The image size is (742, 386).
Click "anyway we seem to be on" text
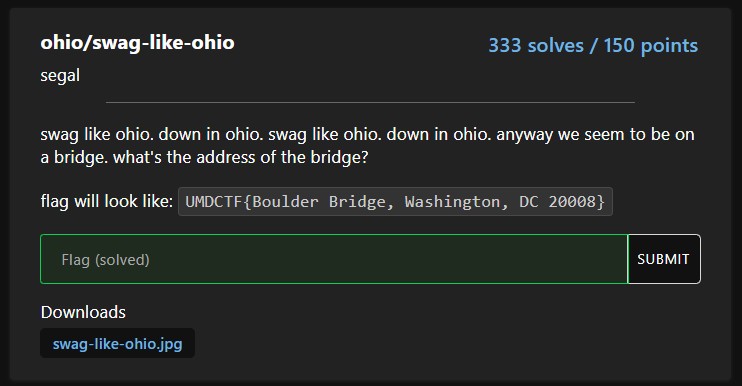pyautogui.click(x=595, y=135)
